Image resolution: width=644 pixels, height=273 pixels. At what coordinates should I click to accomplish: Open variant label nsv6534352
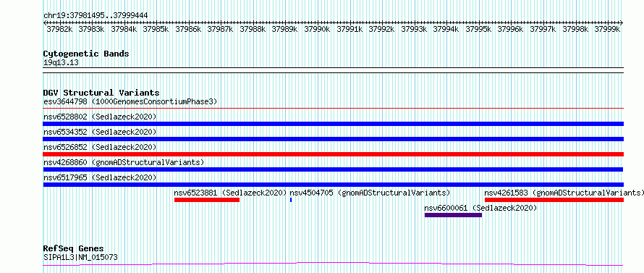(x=100, y=132)
